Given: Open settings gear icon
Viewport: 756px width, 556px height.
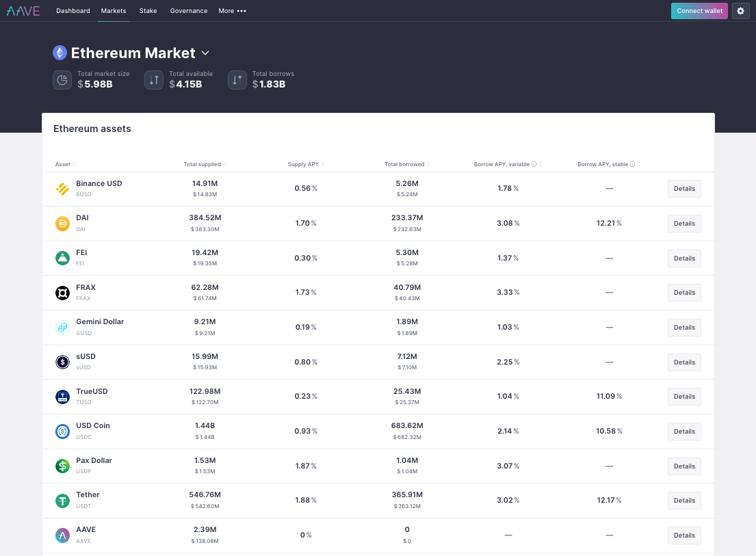Looking at the screenshot, I should pyautogui.click(x=740, y=11).
